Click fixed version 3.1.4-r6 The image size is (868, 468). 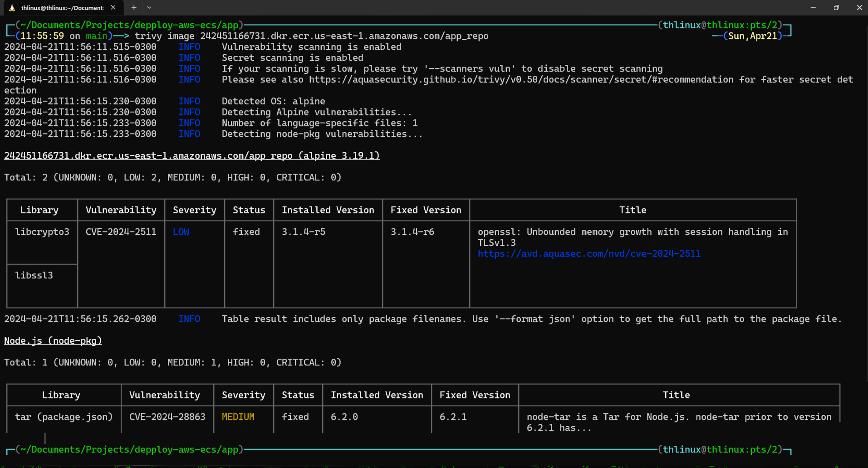click(412, 232)
